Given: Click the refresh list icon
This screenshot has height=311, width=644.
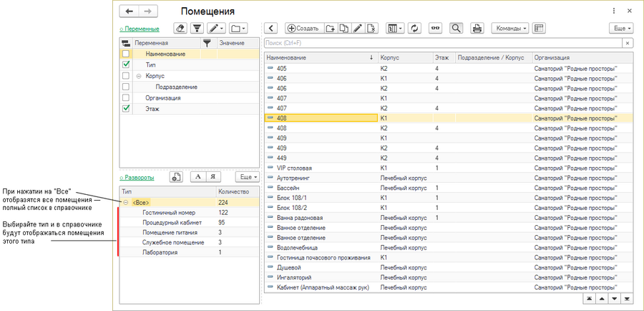Looking at the screenshot, I should point(415,28).
